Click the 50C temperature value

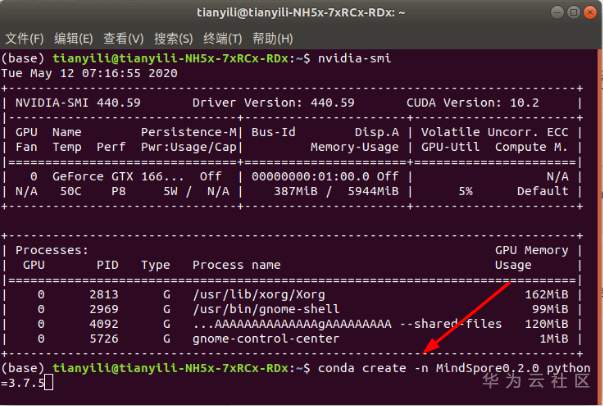pyautogui.click(x=70, y=191)
